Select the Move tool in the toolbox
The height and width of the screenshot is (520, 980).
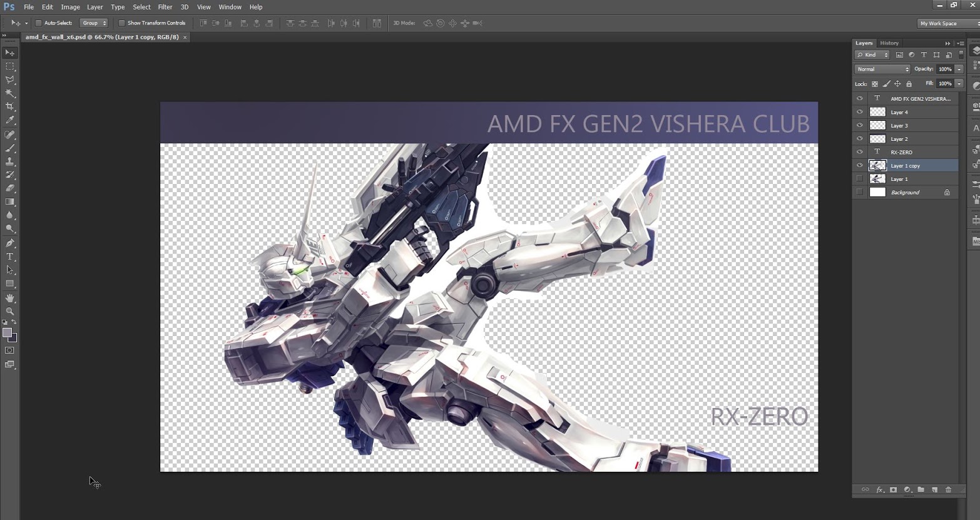click(10, 53)
